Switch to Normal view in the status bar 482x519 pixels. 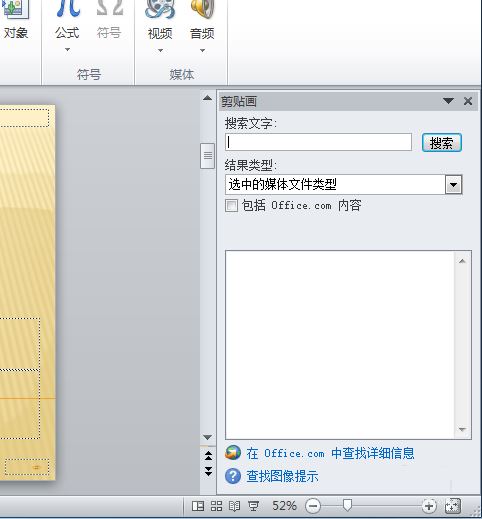pyautogui.click(x=198, y=506)
